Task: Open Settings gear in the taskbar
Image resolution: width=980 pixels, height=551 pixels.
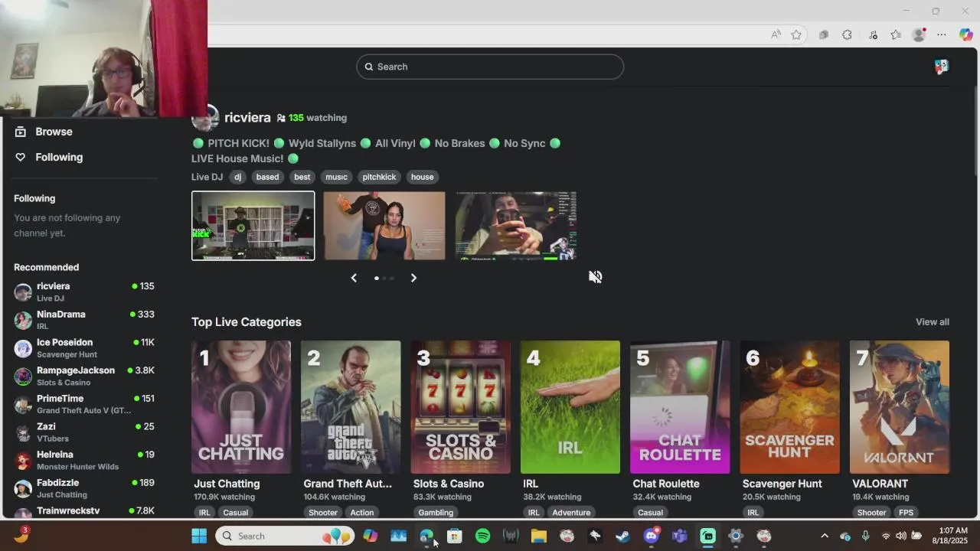Action: point(735,536)
